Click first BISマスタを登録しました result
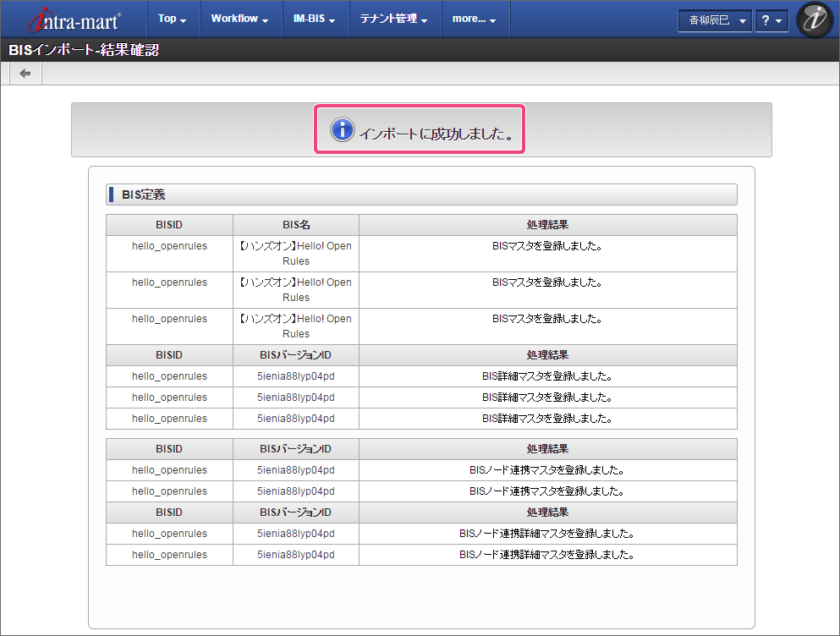Screen dimensions: 840x636 pos(547,246)
